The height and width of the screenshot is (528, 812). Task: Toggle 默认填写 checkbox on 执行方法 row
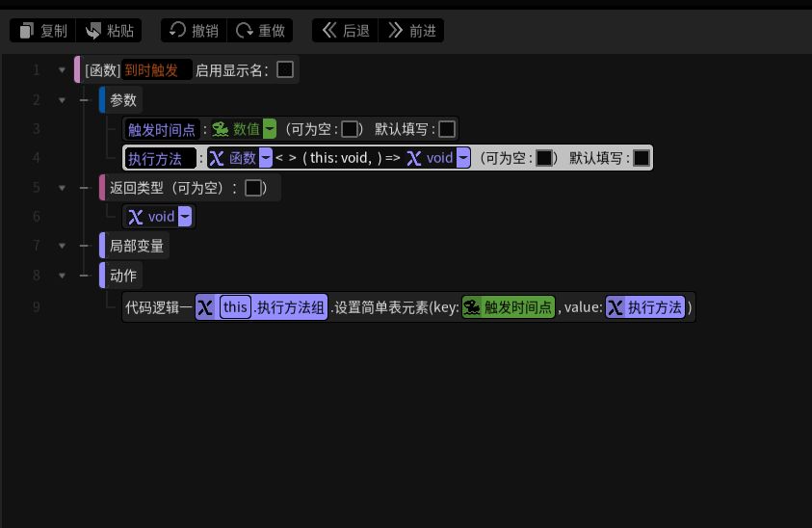pos(642,158)
